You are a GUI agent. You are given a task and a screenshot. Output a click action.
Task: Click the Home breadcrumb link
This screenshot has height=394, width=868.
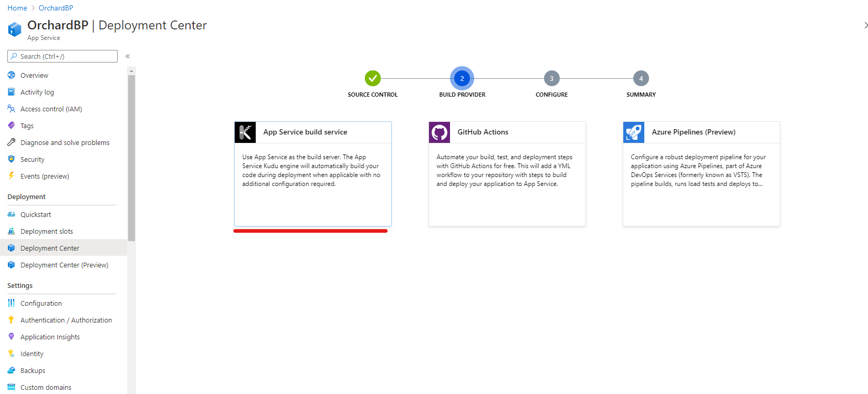17,8
